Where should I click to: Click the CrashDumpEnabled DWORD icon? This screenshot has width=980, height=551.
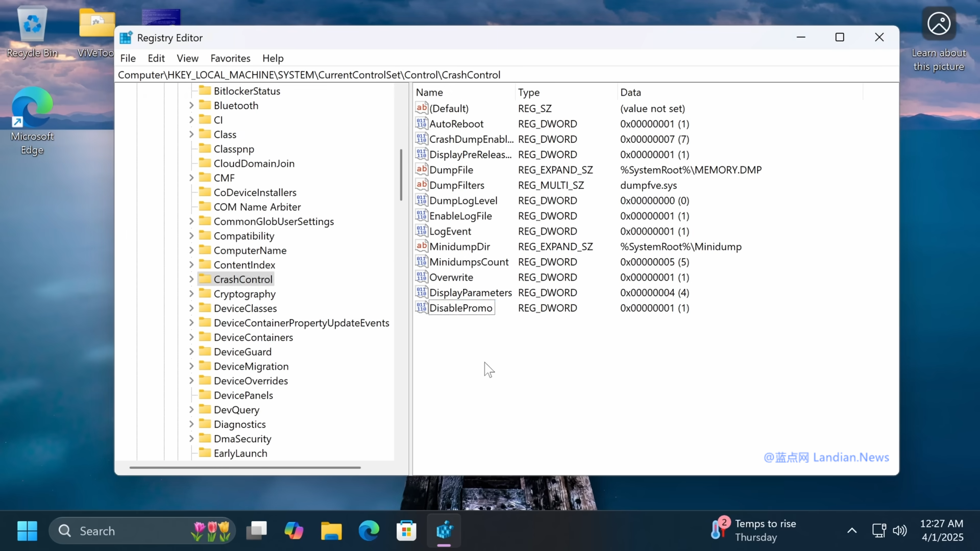click(x=422, y=139)
